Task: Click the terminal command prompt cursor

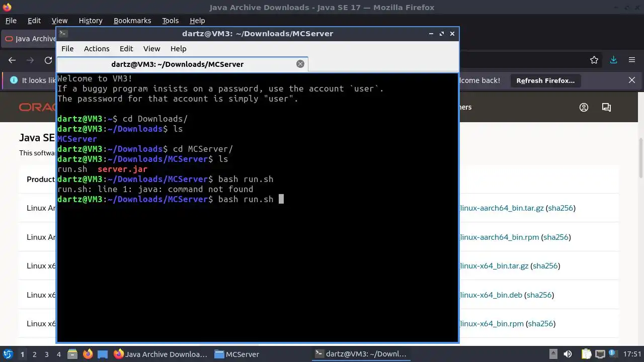Action: [281, 199]
